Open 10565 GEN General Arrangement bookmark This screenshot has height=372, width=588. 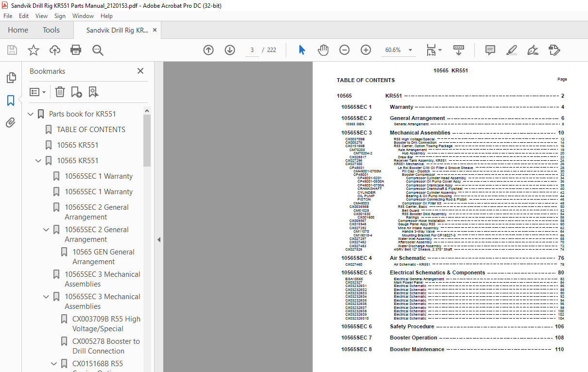coord(104,257)
